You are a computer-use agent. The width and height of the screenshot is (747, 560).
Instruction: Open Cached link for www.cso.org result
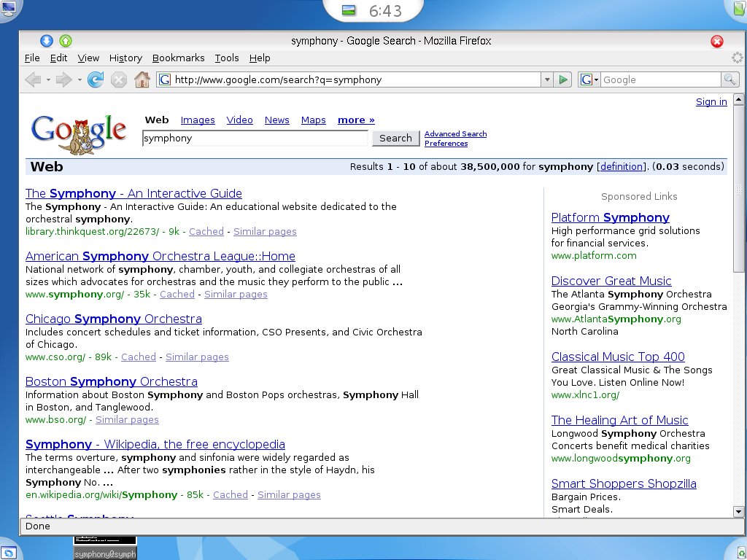139,357
